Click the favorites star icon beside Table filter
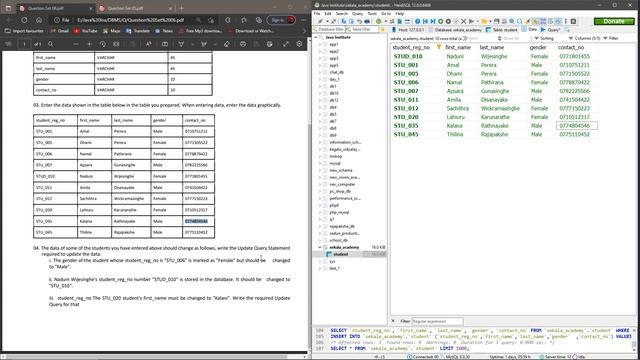Viewport: 640px width, 360px height. click(x=382, y=29)
